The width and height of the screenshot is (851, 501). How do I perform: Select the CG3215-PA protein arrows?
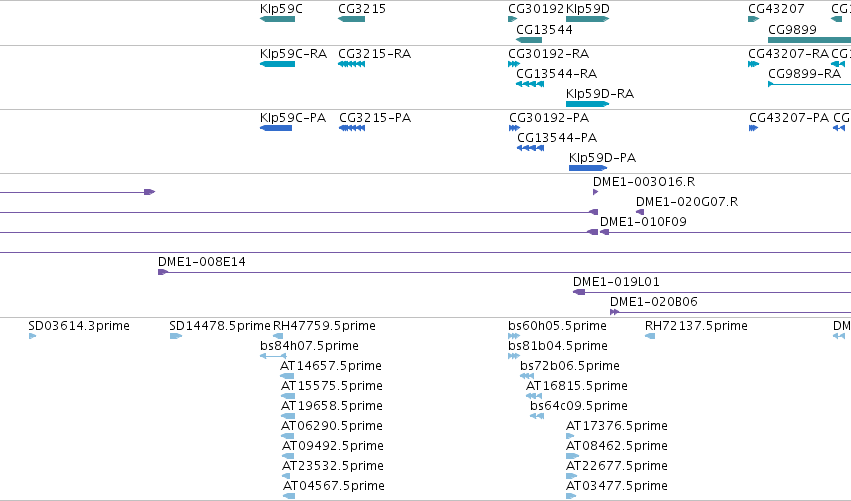tap(352, 128)
